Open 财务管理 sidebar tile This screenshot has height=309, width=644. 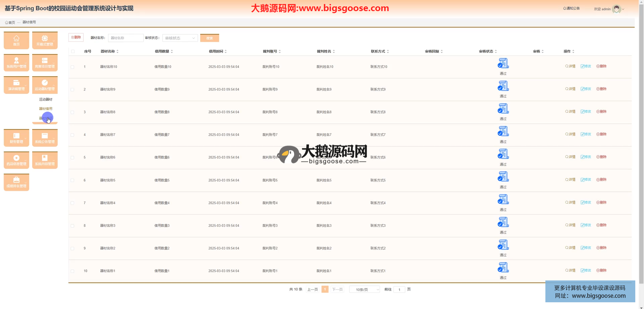(16, 138)
